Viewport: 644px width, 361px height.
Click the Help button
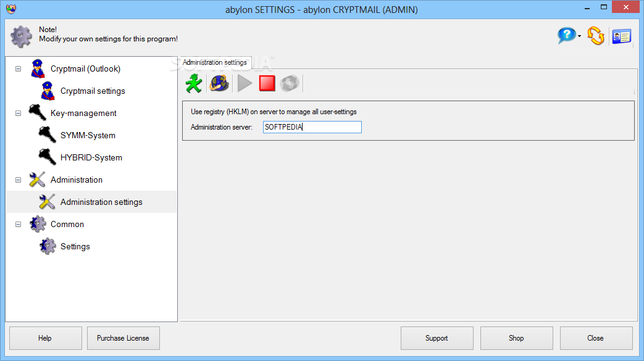click(45, 338)
